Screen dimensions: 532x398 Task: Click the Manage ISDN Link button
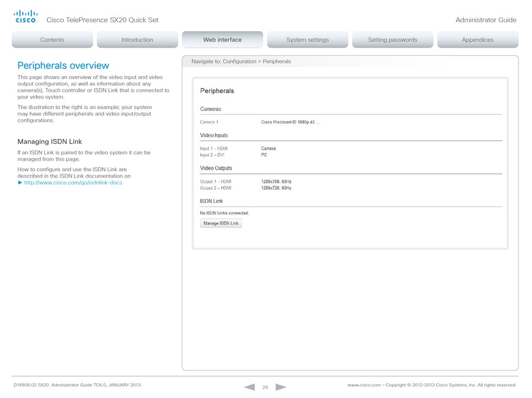221,223
